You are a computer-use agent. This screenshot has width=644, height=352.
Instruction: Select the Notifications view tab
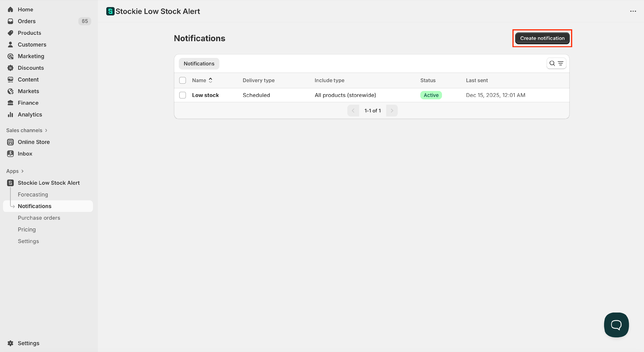199,64
